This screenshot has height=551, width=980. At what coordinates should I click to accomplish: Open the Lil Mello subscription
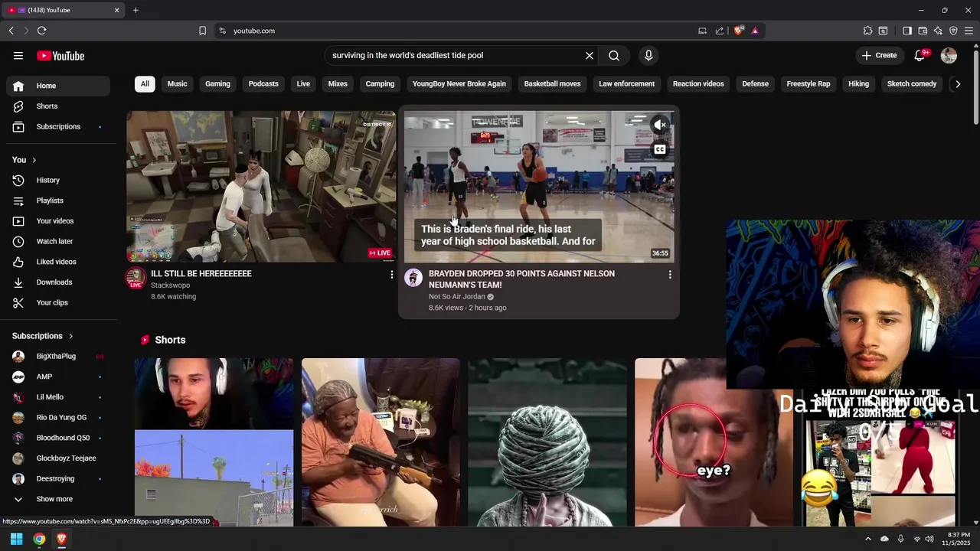[58, 397]
